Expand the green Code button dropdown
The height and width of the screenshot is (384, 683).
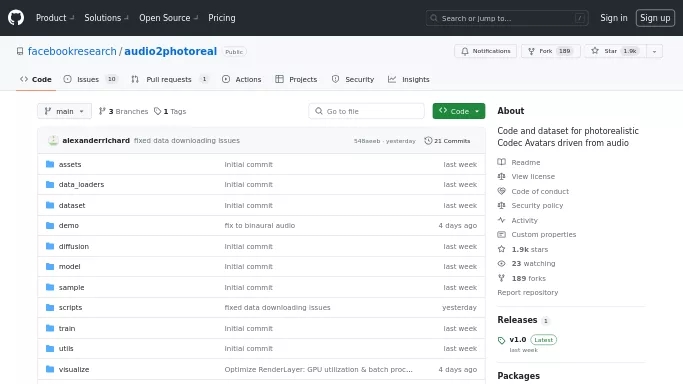477,111
